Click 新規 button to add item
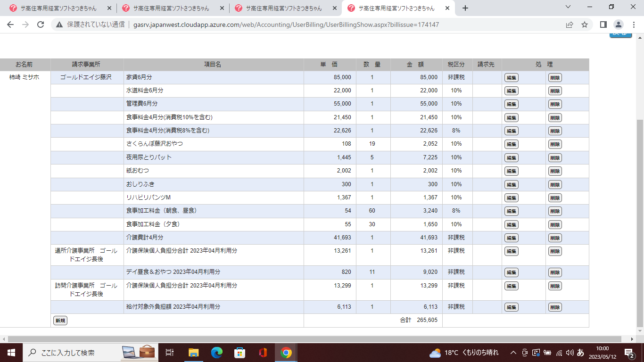This screenshot has width=644, height=362. click(x=60, y=321)
